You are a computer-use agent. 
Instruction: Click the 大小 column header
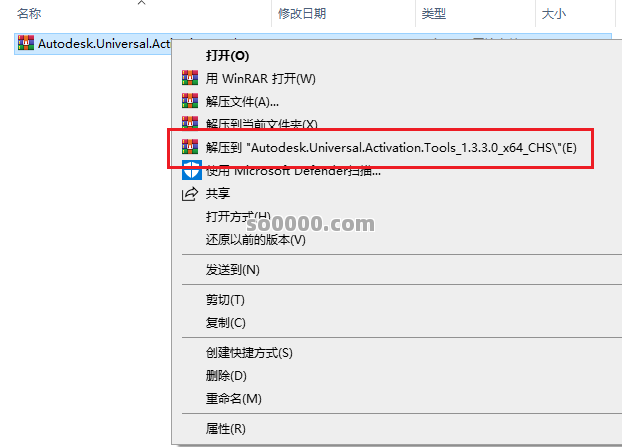pyautogui.click(x=554, y=14)
